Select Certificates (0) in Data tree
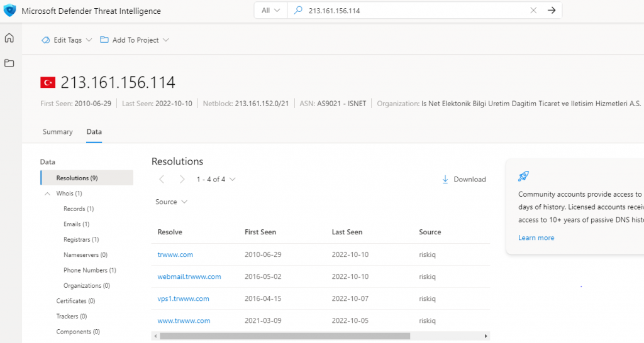The image size is (644, 343). 75,301
